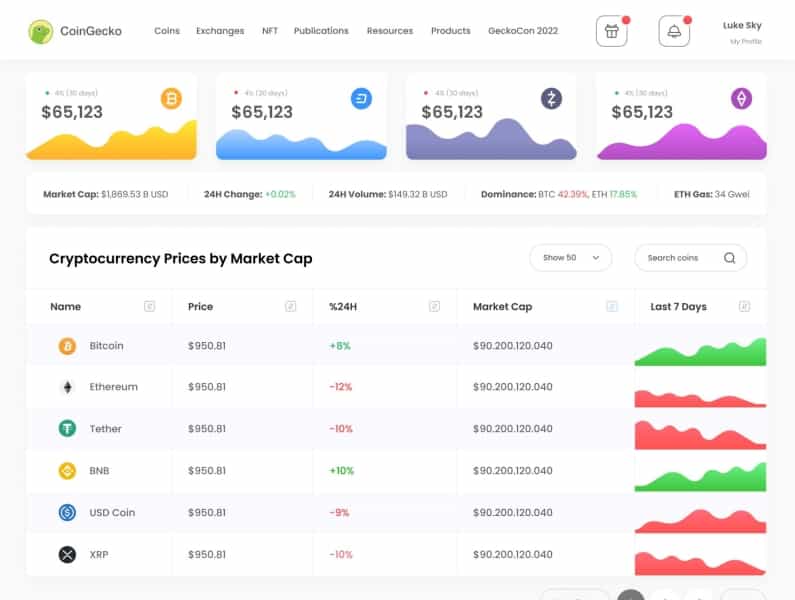The height and width of the screenshot is (600, 795).
Task: Click the dark Zcash card icon
Action: (551, 98)
